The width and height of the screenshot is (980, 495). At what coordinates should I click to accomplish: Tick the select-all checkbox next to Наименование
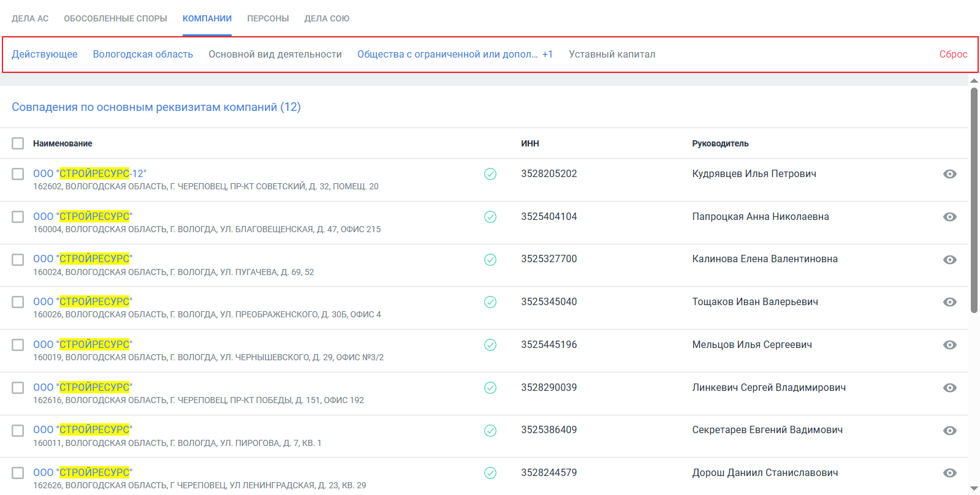(18, 143)
